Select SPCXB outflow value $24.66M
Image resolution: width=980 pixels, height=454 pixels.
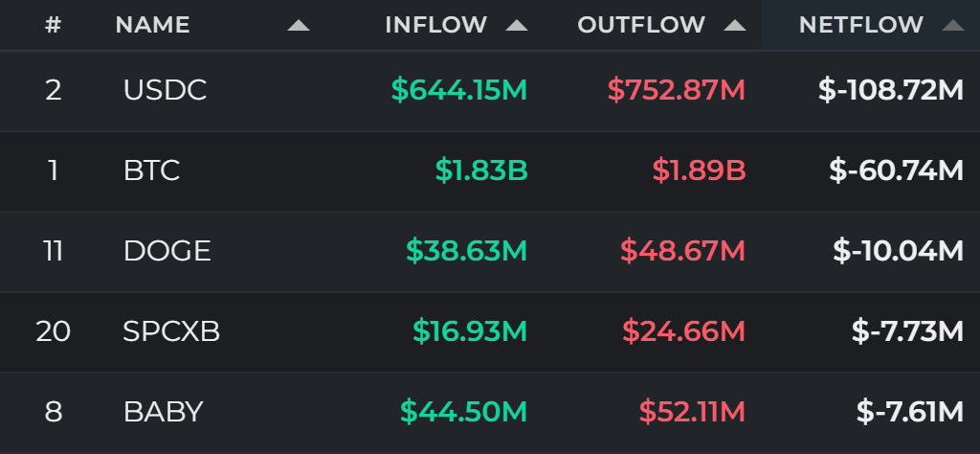point(683,331)
